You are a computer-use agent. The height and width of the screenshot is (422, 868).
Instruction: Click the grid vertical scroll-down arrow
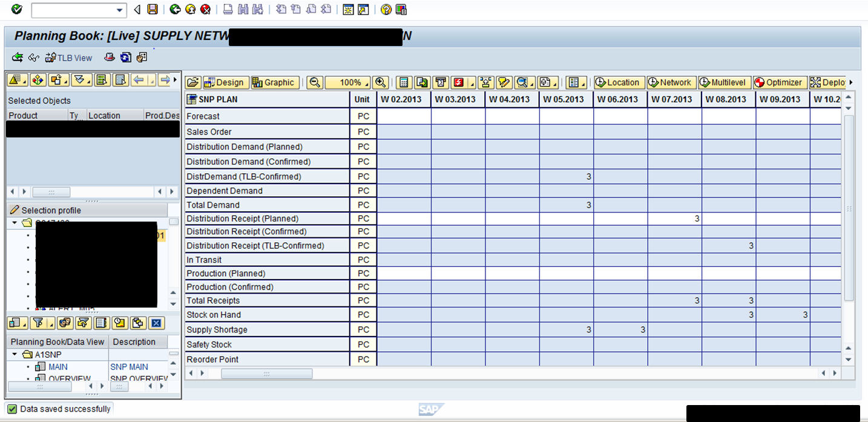click(x=848, y=360)
